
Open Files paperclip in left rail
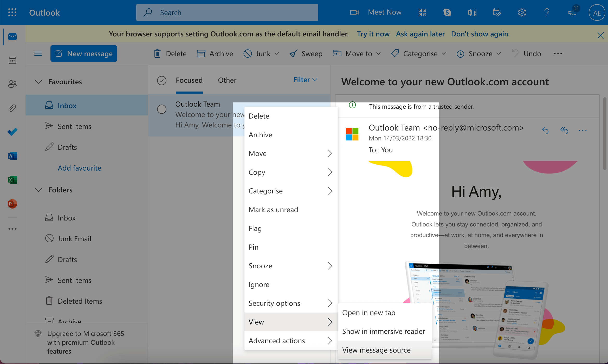click(12, 108)
